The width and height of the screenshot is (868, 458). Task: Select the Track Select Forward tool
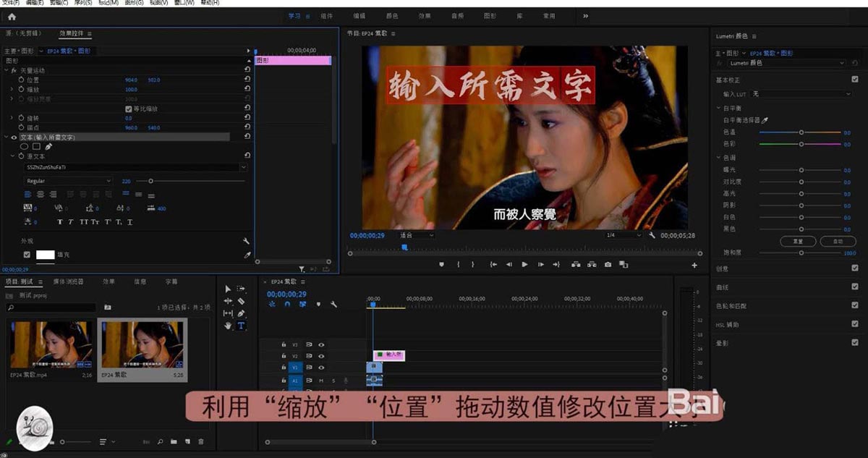coord(242,289)
